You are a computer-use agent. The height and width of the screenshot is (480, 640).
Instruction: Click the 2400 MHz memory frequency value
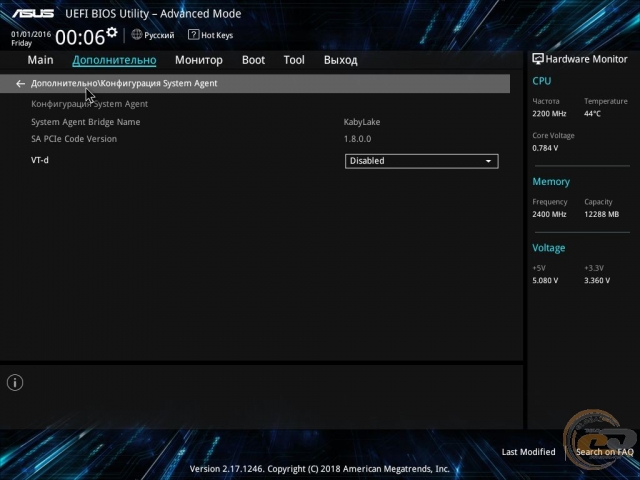[549, 214]
